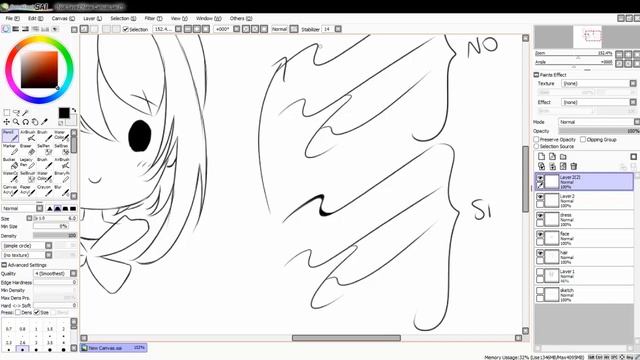Show the sketch layer

(x=540, y=291)
